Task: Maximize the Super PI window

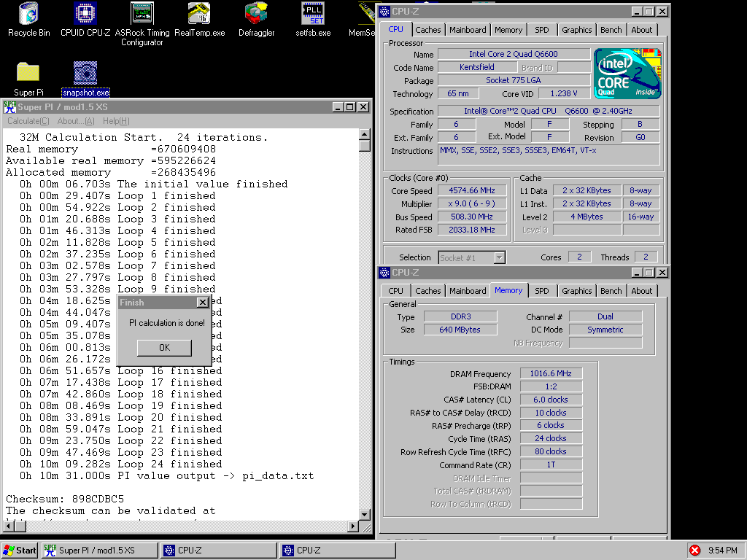Action: point(349,107)
